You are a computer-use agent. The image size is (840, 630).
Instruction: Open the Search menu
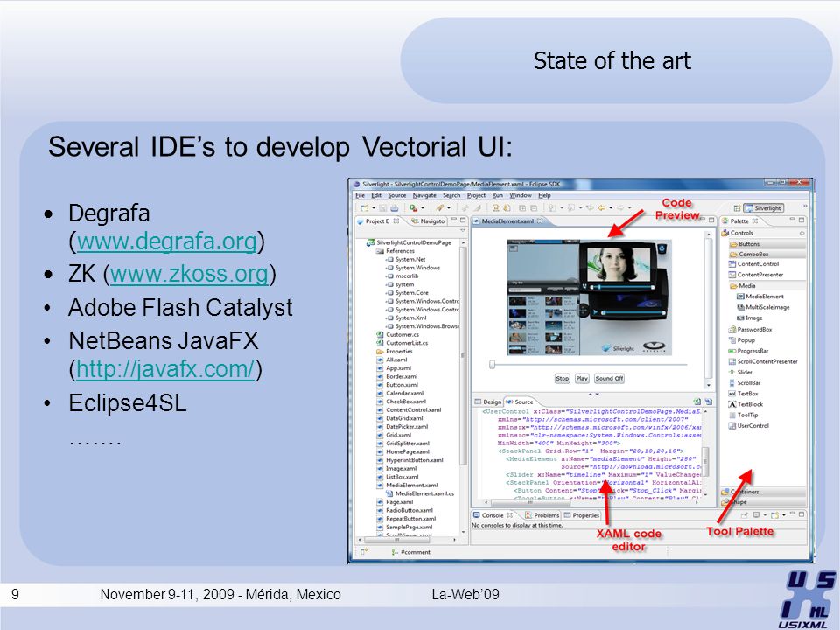point(451,195)
